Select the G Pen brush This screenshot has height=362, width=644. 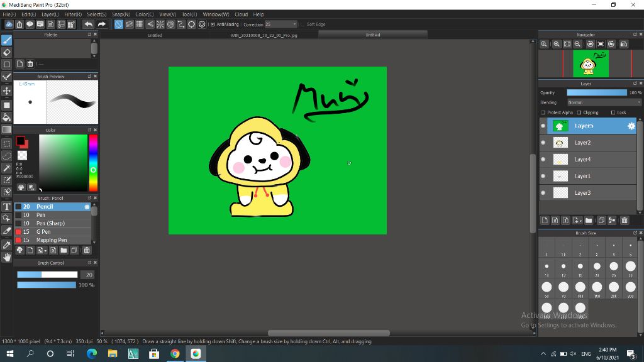click(x=53, y=232)
